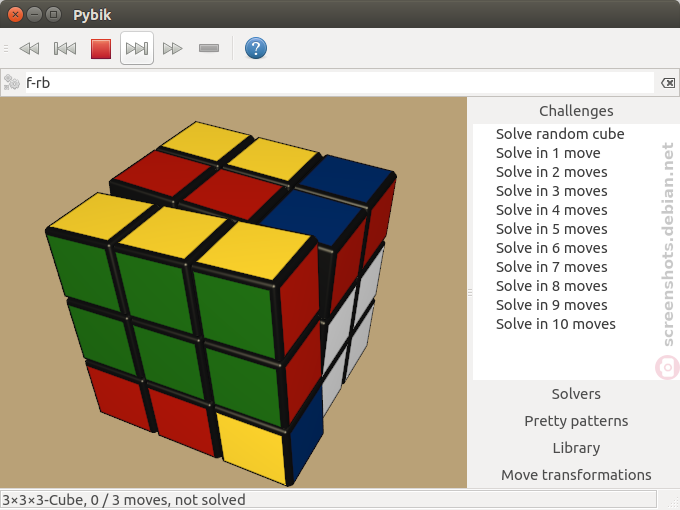Screen dimensions: 680x510
Task: Fast forward to the end of moves
Action: coord(172,48)
